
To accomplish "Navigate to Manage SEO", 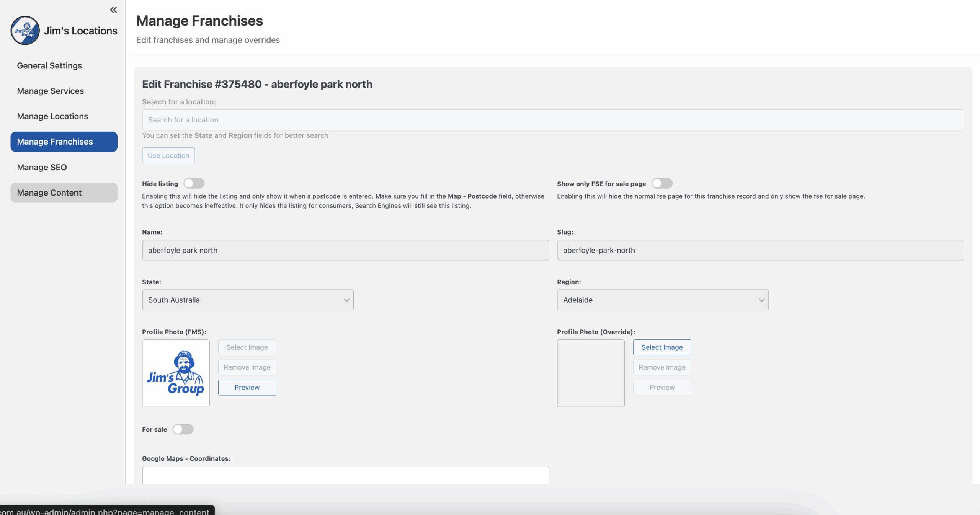I will pyautogui.click(x=42, y=167).
